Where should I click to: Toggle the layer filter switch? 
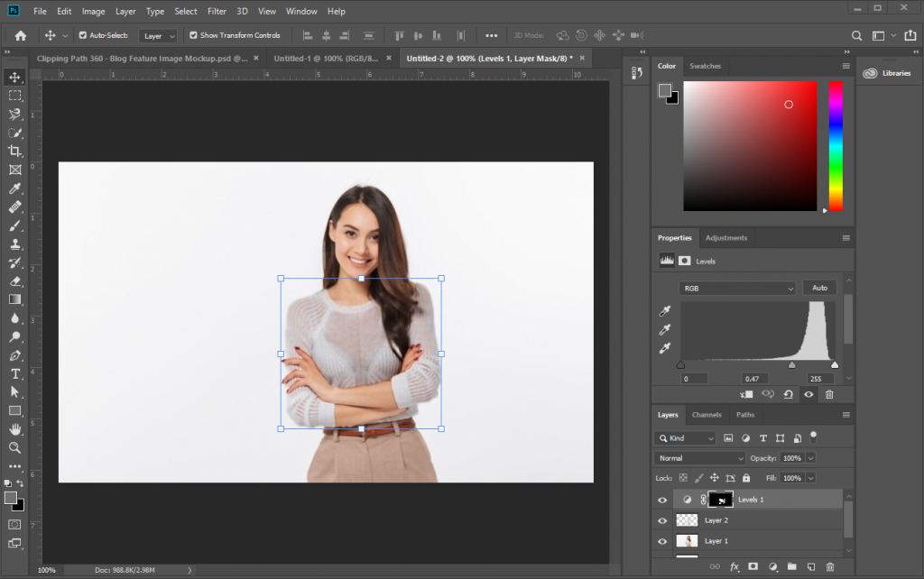(813, 437)
